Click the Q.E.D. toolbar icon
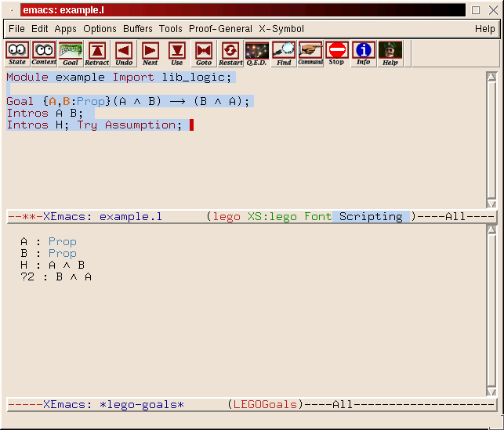The width and height of the screenshot is (504, 430). 256,53
